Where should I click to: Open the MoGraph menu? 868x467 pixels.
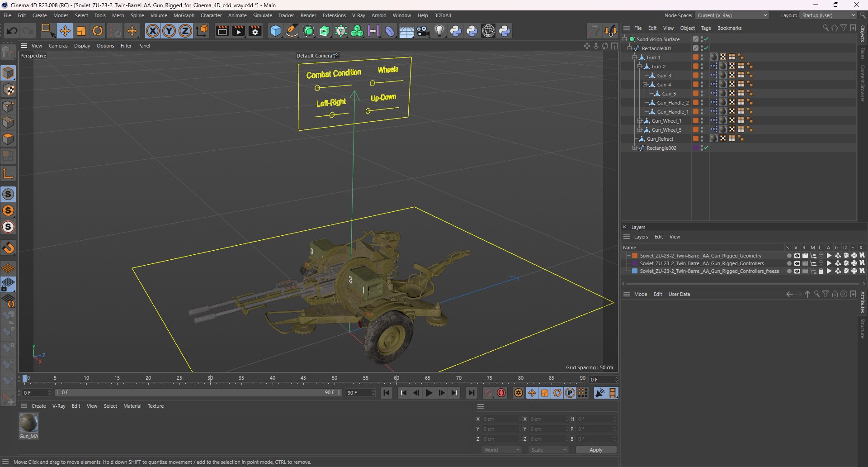(x=184, y=15)
